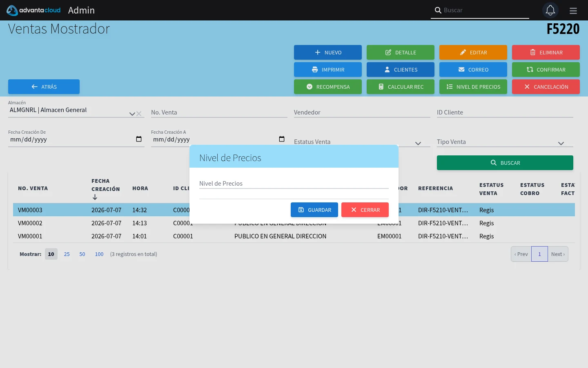The width and height of the screenshot is (588, 368).
Task: Open the notifications bell
Action: point(550,10)
